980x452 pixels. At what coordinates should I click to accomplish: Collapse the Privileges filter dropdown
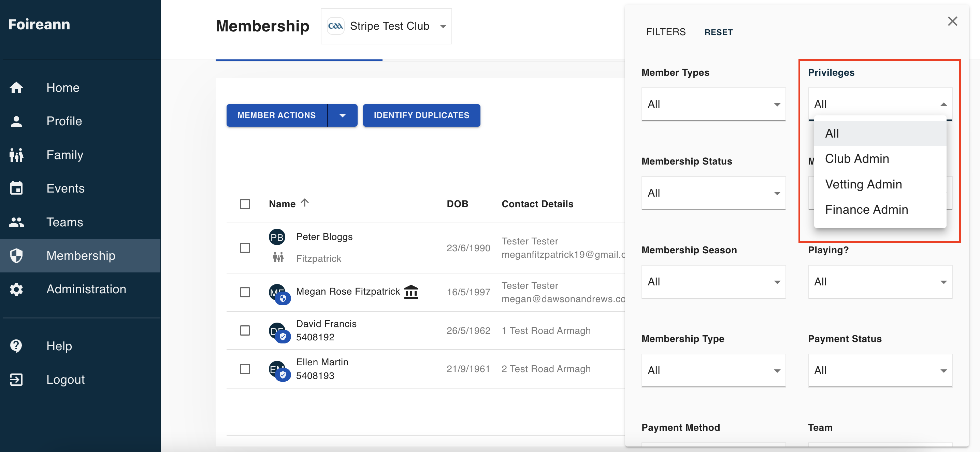(880, 104)
